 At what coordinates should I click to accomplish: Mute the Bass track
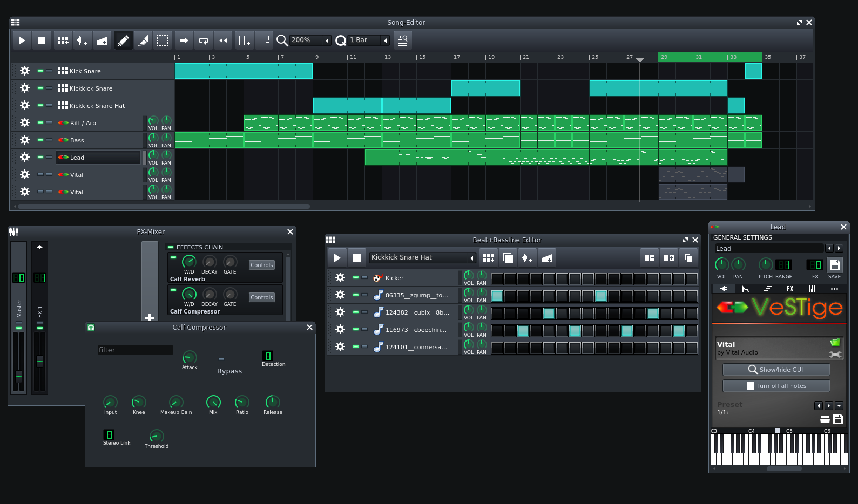coord(40,140)
